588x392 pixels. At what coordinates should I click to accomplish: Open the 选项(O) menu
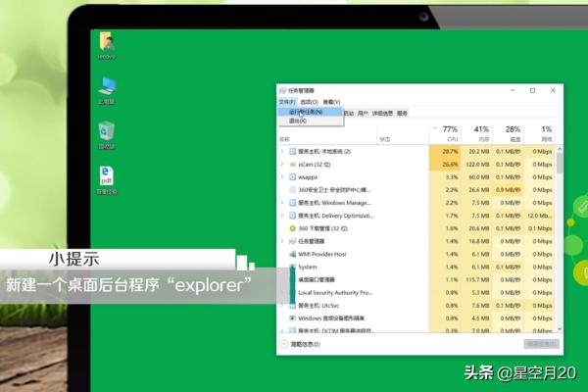(x=309, y=102)
